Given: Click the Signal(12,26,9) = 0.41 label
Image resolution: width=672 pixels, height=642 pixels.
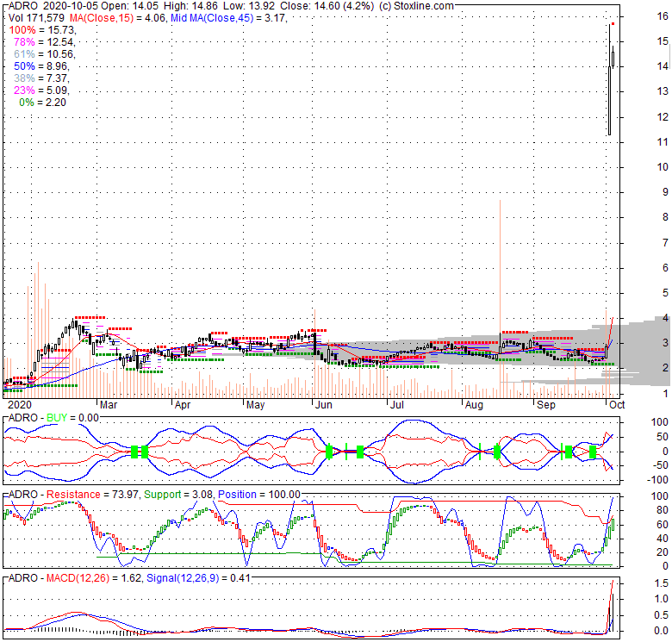Looking at the screenshot, I should coord(198,577).
